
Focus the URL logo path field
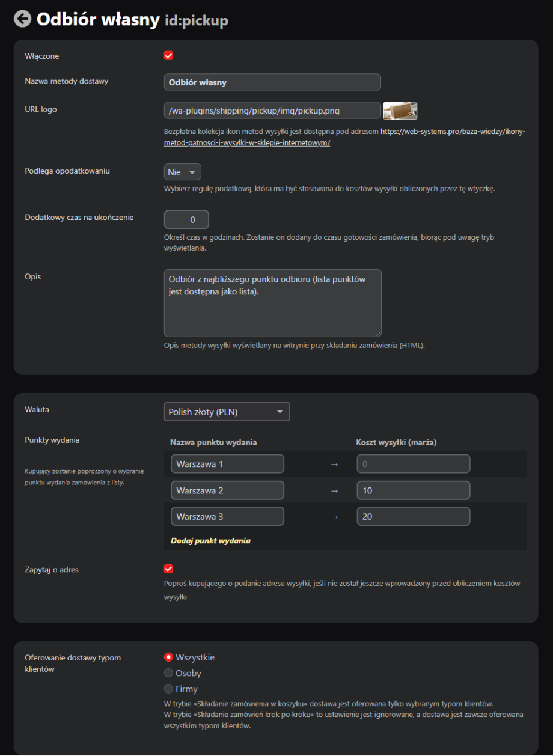[x=272, y=111]
